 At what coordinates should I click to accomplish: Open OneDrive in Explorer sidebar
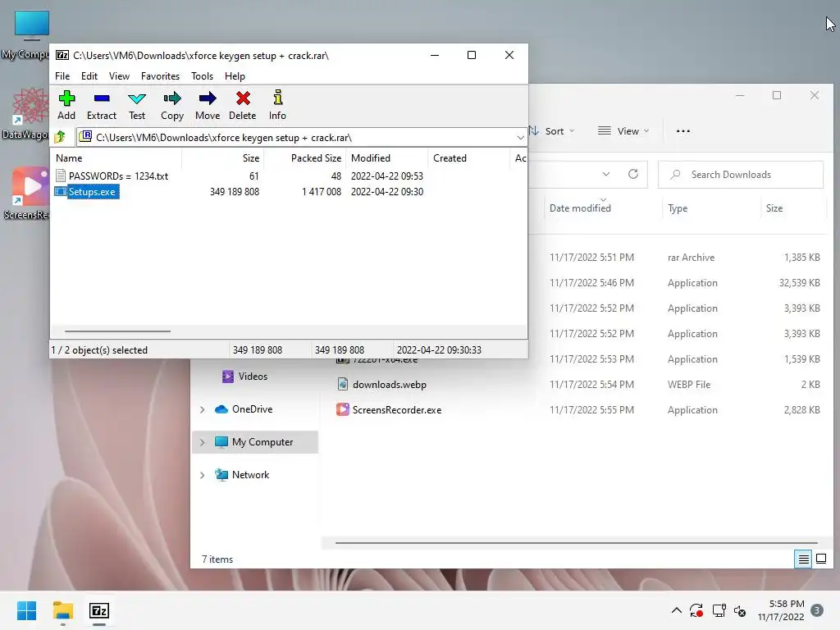point(244,409)
